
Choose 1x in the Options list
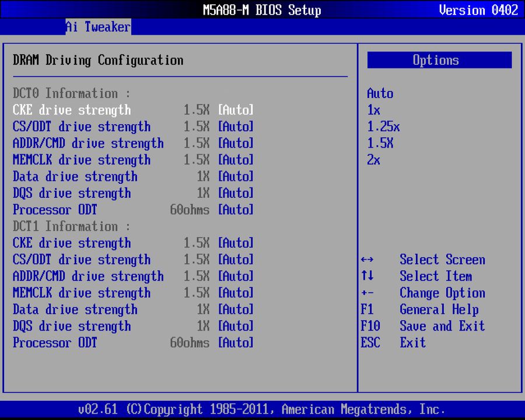coord(374,110)
